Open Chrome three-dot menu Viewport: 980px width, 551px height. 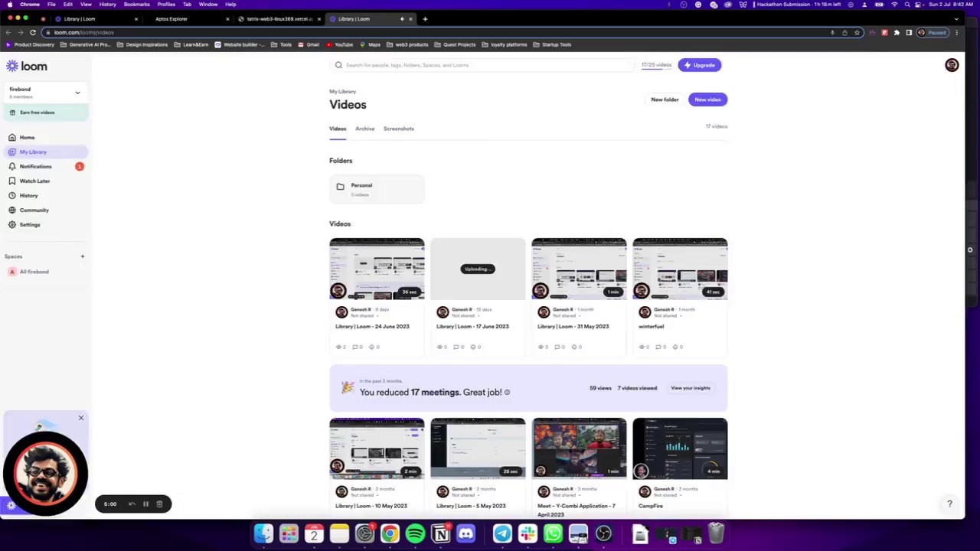coord(956,32)
